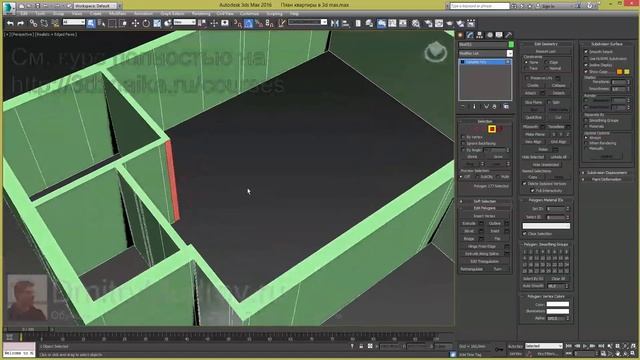Click the Mirror tool icon

[335, 24]
